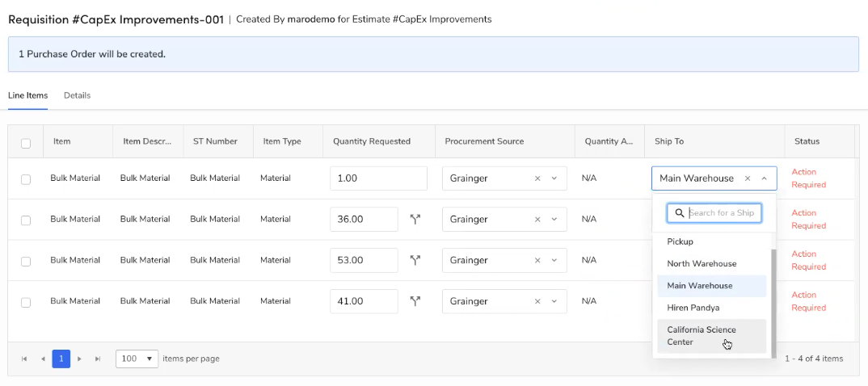Image resolution: width=868 pixels, height=386 pixels.
Task: Split the 41.00 quantity line item
Action: click(x=415, y=301)
